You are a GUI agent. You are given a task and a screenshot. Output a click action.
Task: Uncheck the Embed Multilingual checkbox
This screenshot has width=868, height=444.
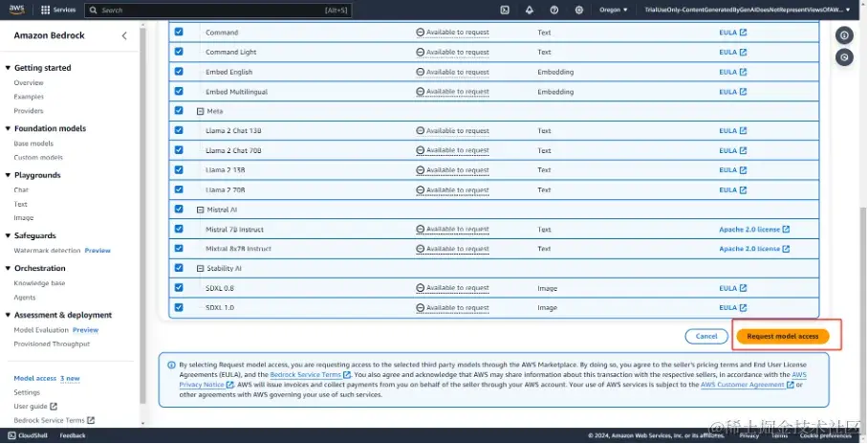pyautogui.click(x=179, y=91)
